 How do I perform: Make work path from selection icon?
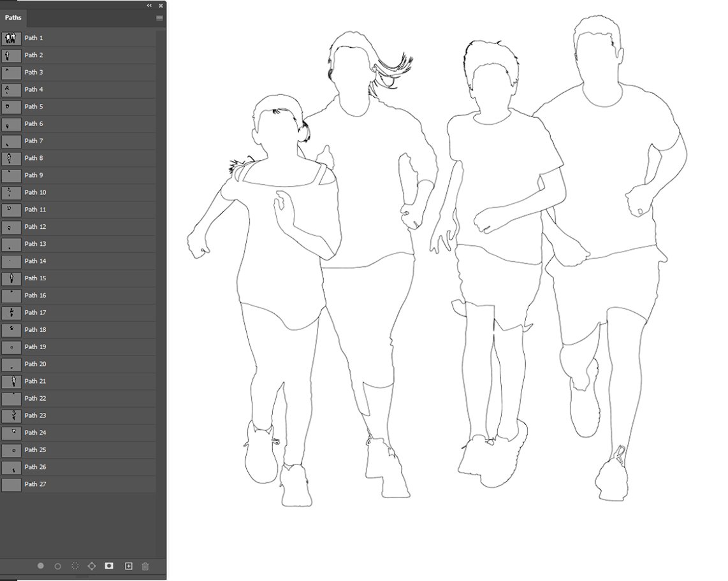click(92, 566)
